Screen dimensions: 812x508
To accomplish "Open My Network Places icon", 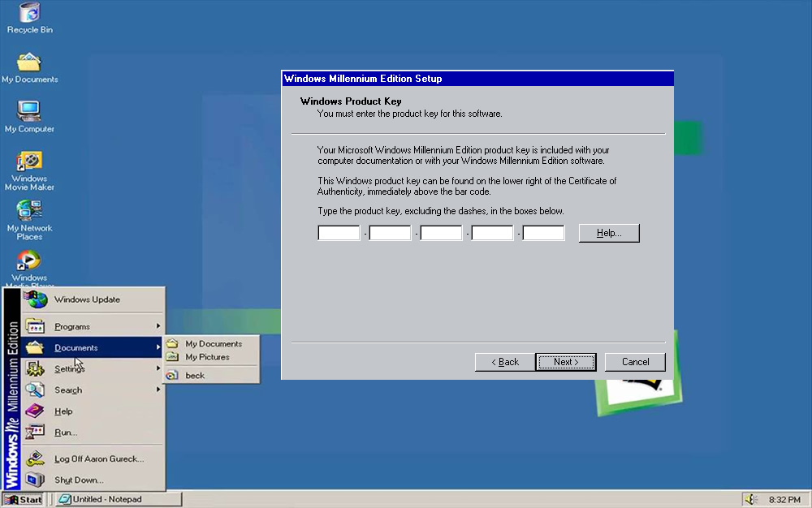I will (x=29, y=211).
